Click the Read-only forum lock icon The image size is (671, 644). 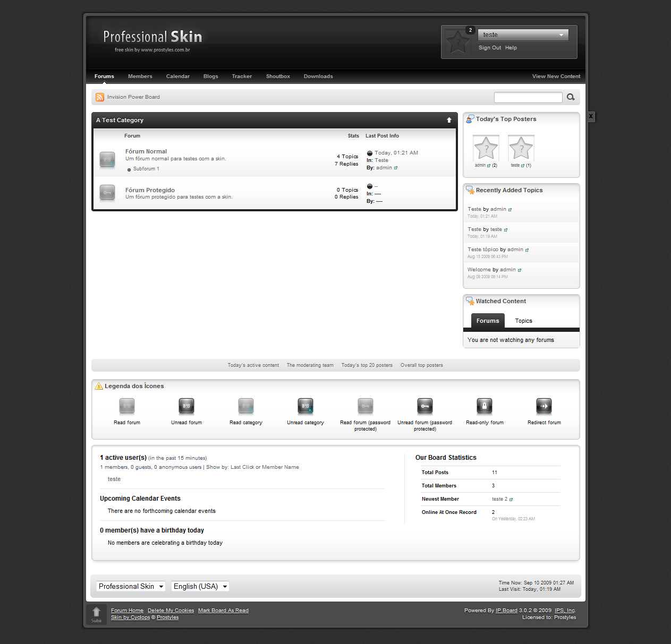[x=485, y=406]
